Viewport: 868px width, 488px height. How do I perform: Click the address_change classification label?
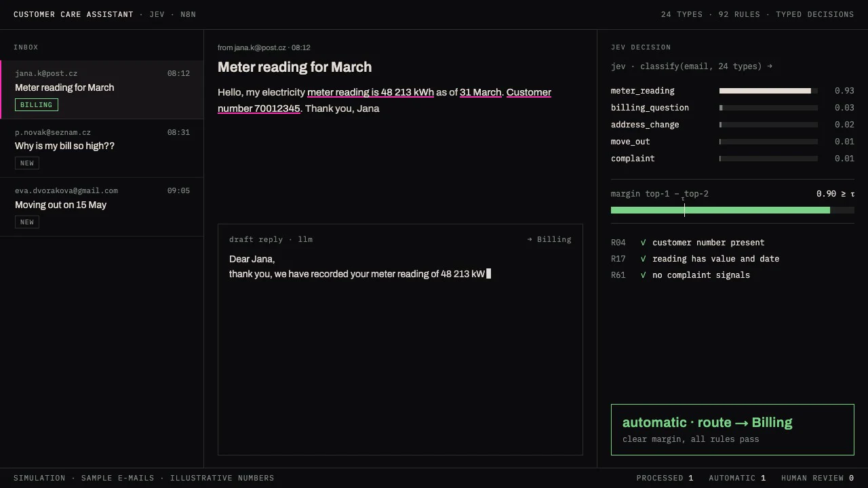tap(645, 125)
